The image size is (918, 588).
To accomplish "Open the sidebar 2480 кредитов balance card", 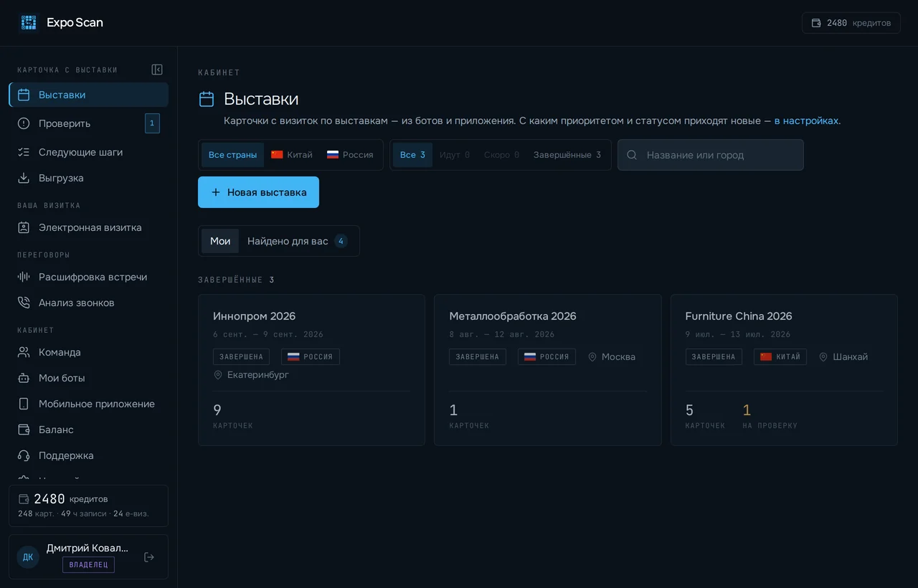I will [88, 506].
